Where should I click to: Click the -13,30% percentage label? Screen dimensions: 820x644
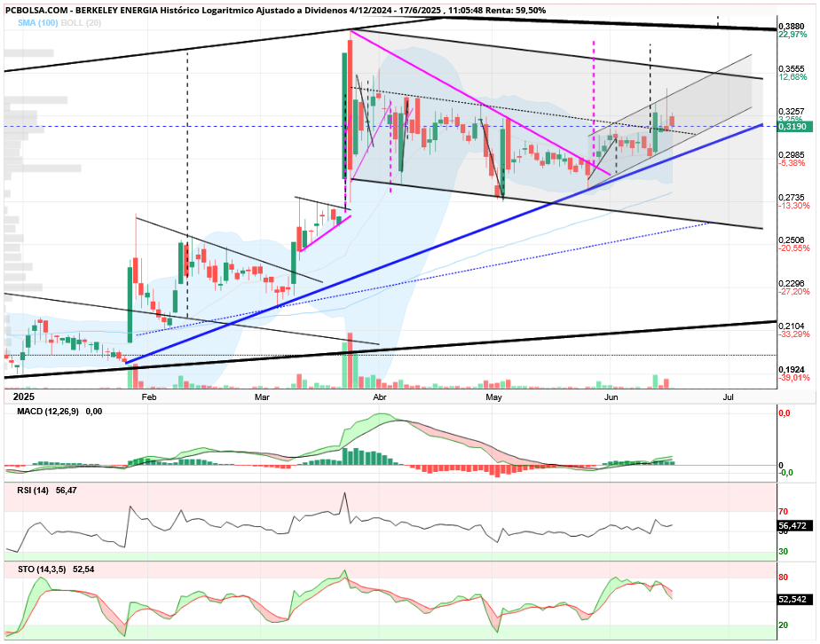[x=794, y=206]
